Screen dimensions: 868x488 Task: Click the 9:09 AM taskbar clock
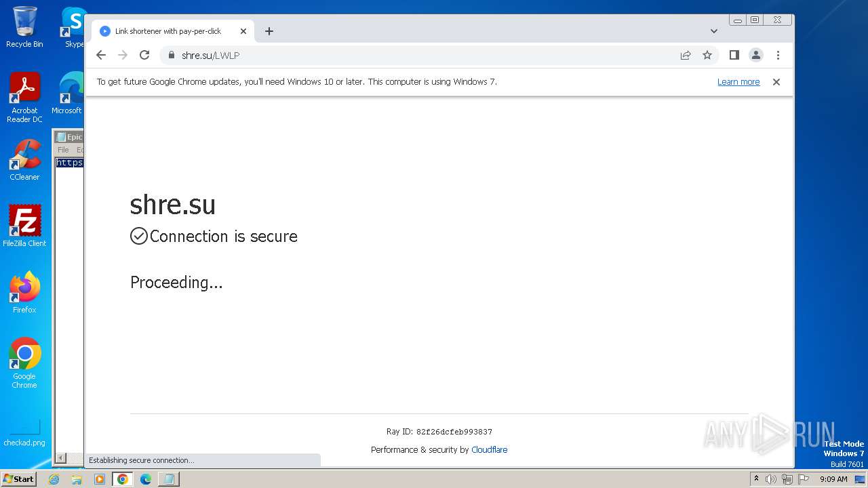(x=833, y=479)
